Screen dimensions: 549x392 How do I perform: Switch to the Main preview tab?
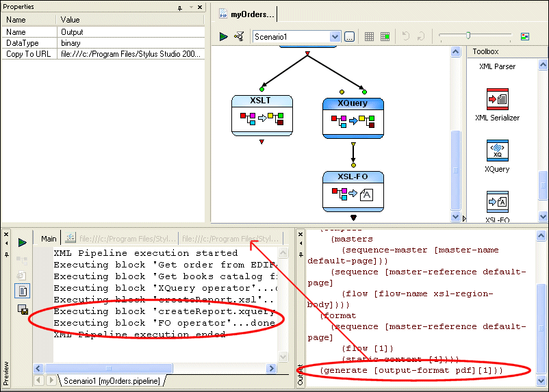(49, 239)
